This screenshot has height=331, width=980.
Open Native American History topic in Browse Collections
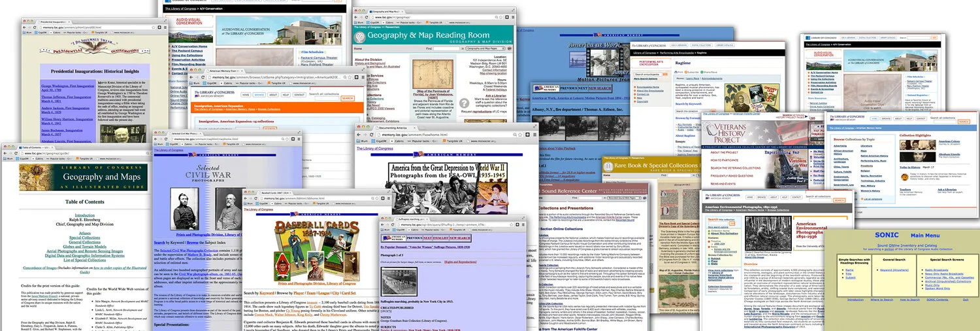(x=874, y=156)
